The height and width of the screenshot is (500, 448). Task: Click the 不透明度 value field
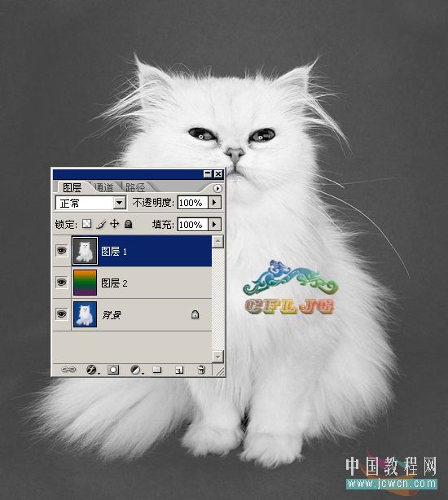pyautogui.click(x=192, y=203)
